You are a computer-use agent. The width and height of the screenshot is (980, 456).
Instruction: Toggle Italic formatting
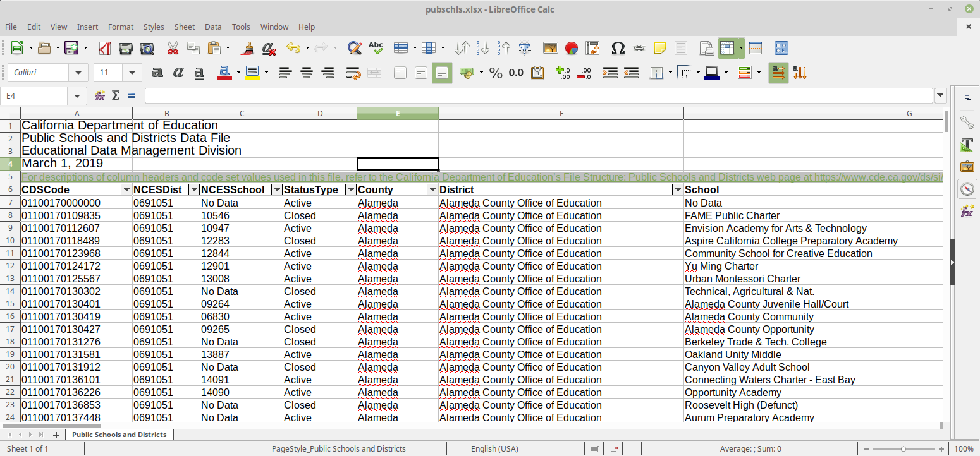point(178,73)
